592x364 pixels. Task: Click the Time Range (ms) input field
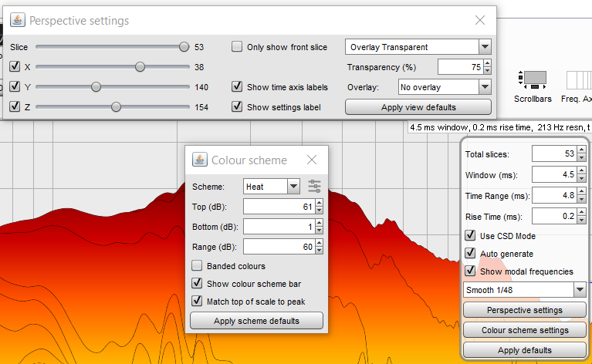click(x=555, y=195)
